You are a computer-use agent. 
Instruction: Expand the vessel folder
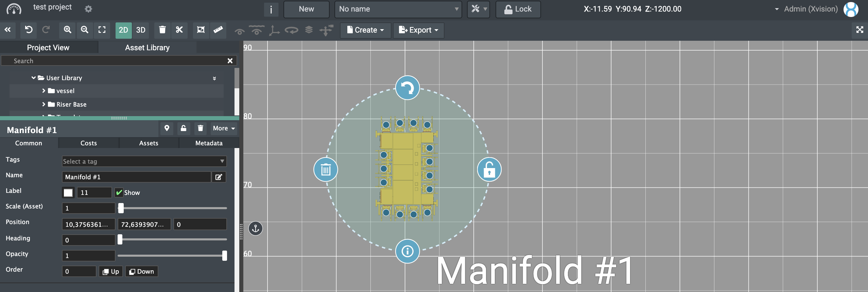point(44,91)
